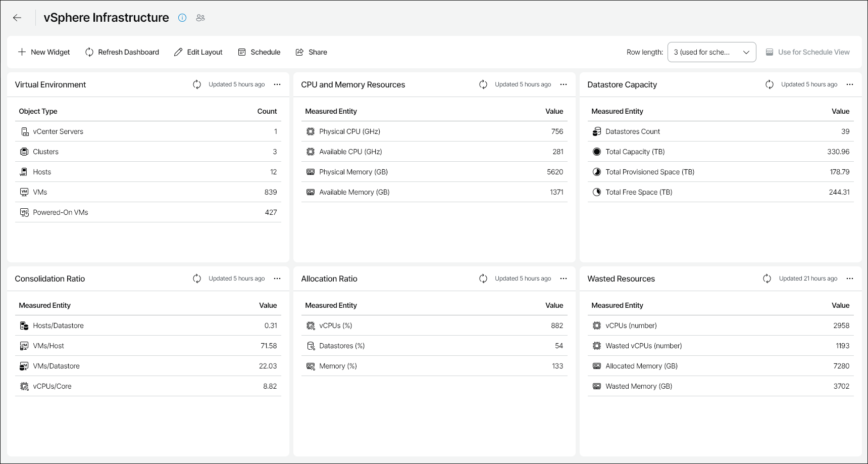Refresh the Virtual Environment widget
868x464 pixels.
pyautogui.click(x=197, y=84)
